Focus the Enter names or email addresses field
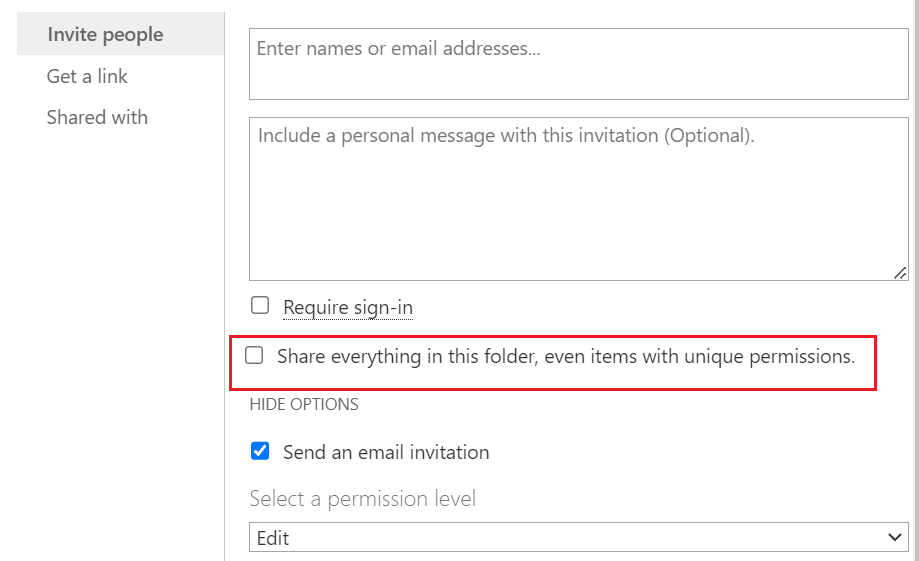919x561 pixels. pyautogui.click(x=578, y=64)
